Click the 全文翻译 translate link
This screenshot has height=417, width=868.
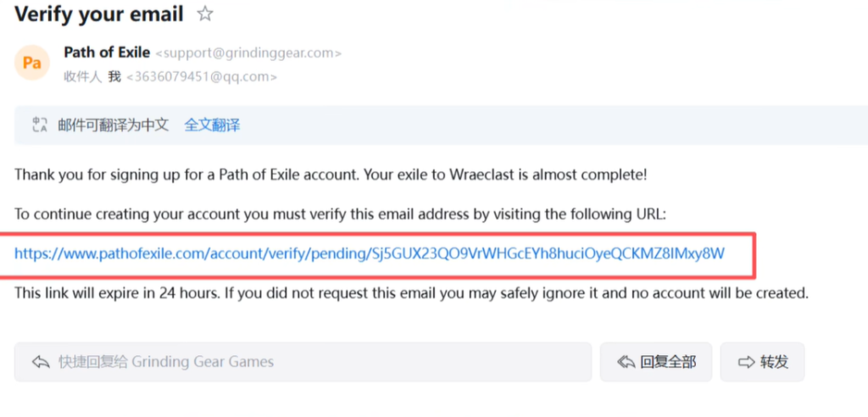click(x=212, y=125)
